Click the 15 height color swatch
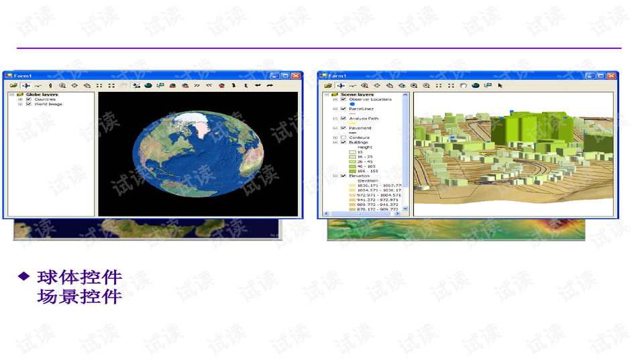Screen dimensions: 644x362 (352, 152)
